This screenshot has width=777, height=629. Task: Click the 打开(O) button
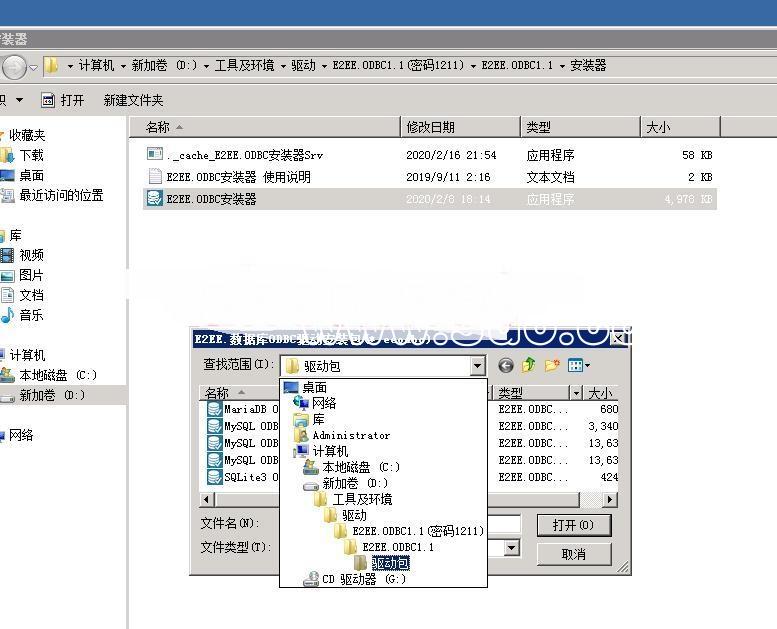(x=573, y=525)
